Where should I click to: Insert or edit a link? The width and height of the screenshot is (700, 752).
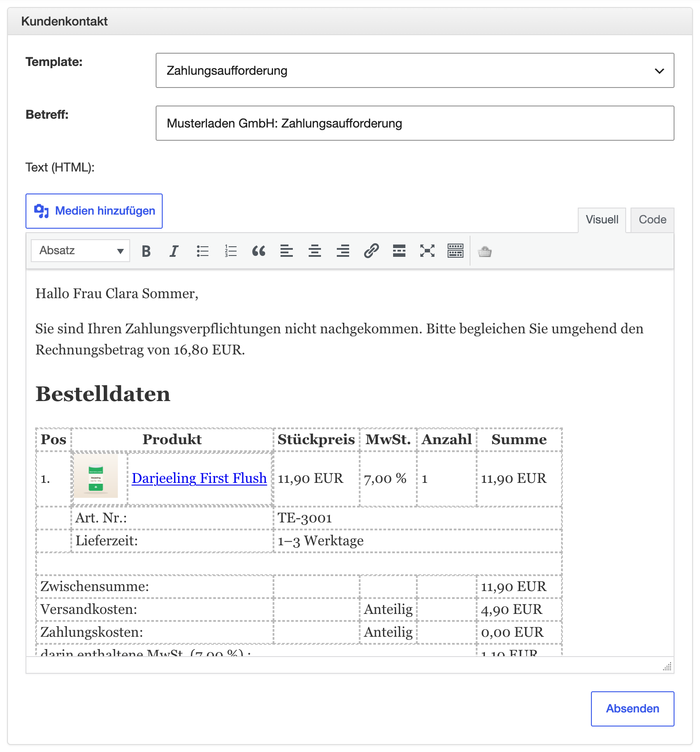(371, 251)
